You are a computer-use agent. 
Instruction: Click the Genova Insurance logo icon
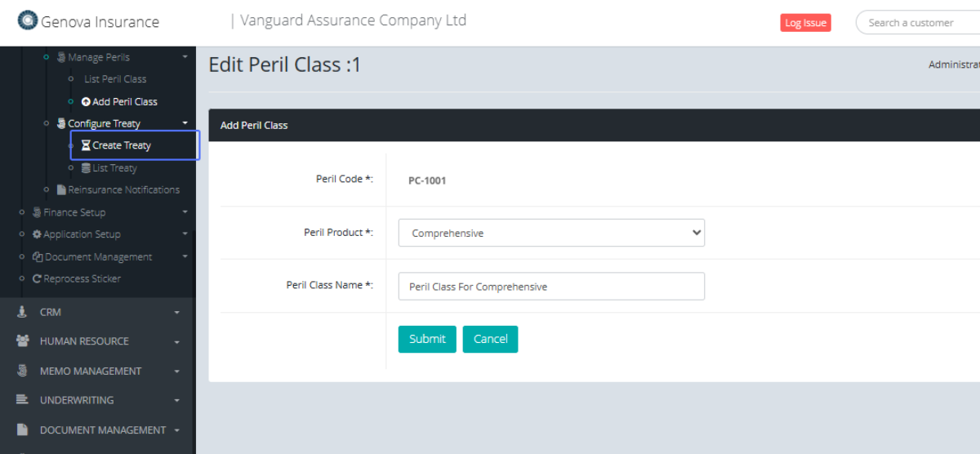28,21
